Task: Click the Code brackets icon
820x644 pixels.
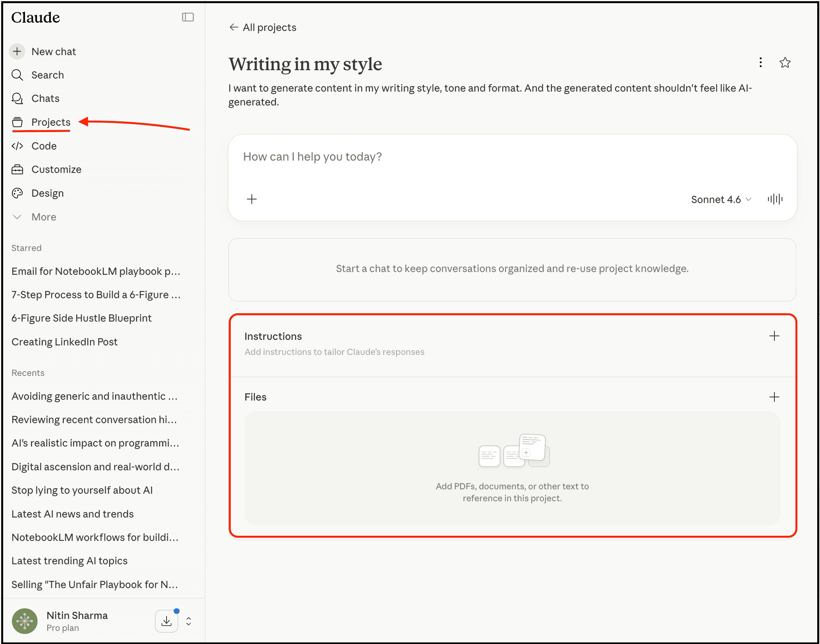Action: (x=17, y=146)
